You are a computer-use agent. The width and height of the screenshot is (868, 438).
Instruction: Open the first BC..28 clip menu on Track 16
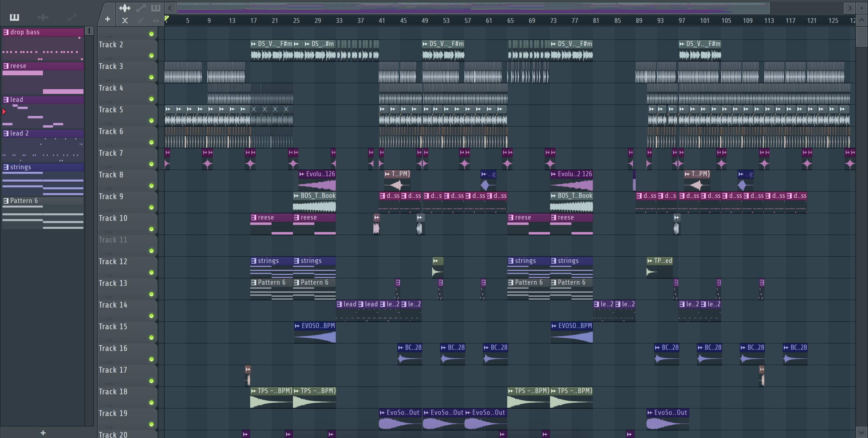[401, 347]
